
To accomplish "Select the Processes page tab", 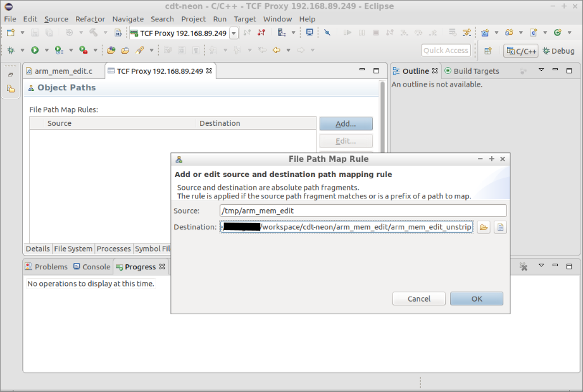I will (113, 248).
